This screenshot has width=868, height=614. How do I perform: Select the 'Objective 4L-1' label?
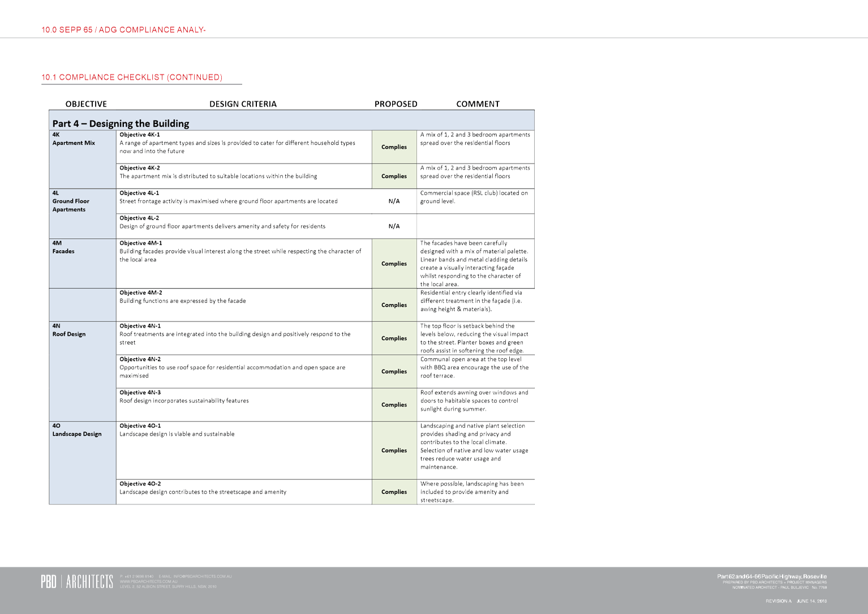coord(139,193)
